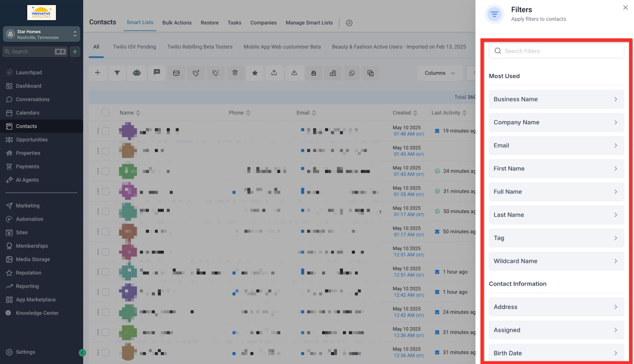634x364 pixels.
Task: Sort contacts by Name column arrows
Action: [138, 113]
